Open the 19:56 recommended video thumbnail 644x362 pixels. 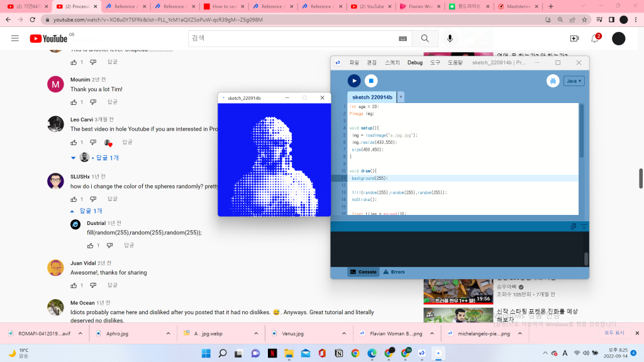tap(458, 292)
